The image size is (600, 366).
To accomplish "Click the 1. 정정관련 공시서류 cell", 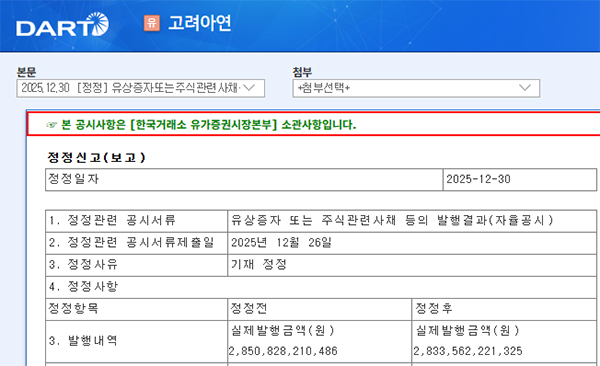I will pyautogui.click(x=137, y=221).
